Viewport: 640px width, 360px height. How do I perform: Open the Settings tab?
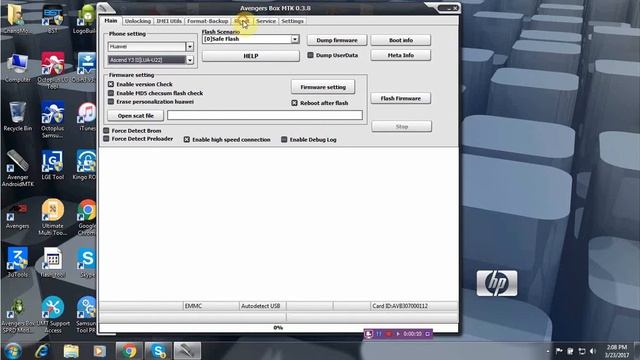[x=292, y=21]
